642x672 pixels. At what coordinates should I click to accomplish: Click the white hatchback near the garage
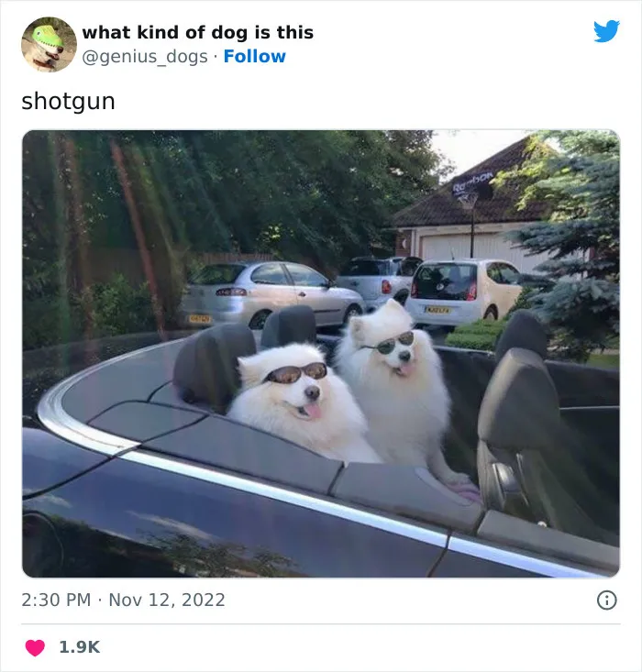click(x=463, y=292)
